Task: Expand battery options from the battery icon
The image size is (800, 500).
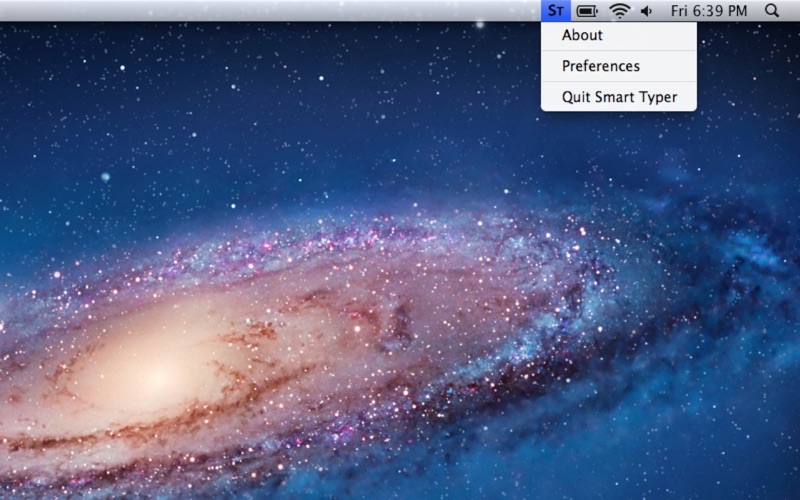Action: (x=587, y=11)
